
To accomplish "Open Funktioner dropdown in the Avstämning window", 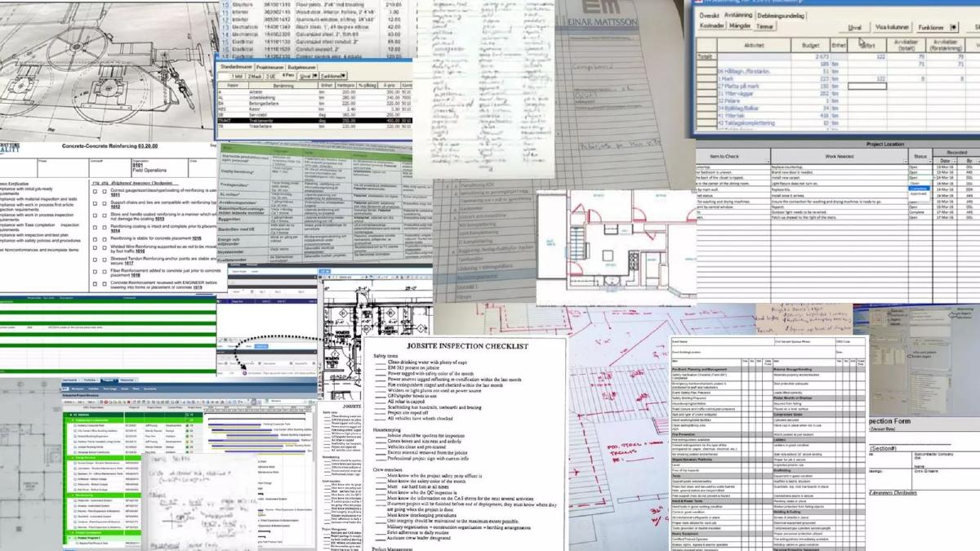I will 938,28.
